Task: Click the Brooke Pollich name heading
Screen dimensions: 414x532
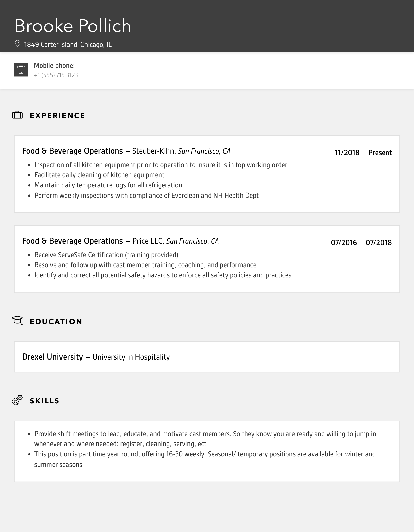Action: tap(73, 26)
